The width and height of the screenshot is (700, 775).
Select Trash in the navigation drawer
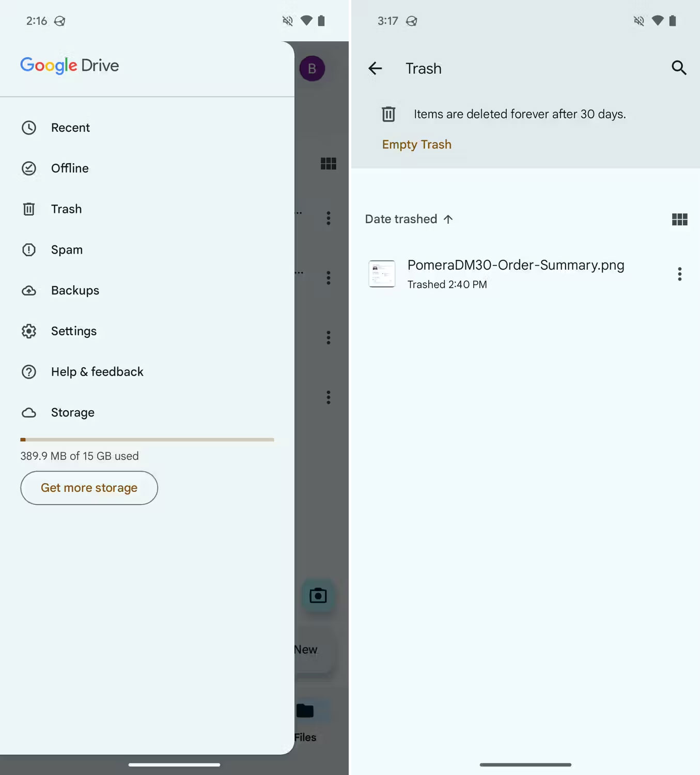click(x=66, y=209)
